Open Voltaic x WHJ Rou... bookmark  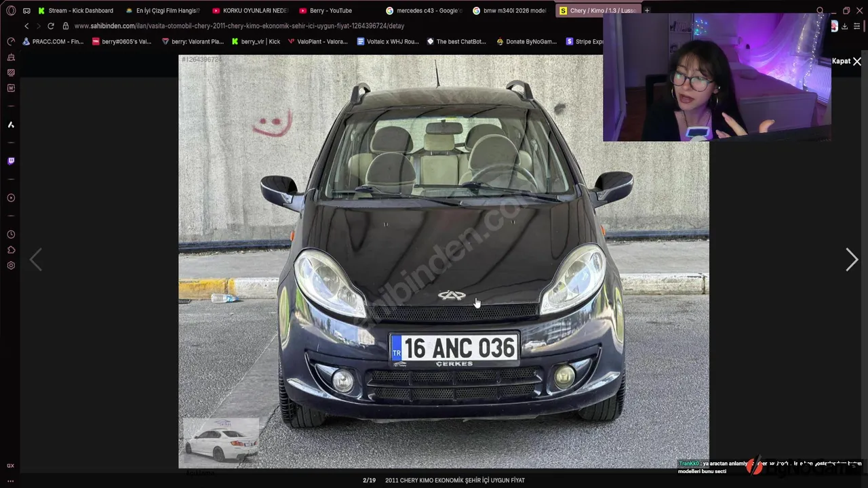pos(387,41)
